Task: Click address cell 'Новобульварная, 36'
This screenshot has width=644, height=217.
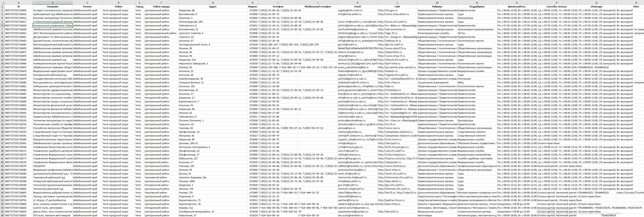Action: click(x=213, y=79)
